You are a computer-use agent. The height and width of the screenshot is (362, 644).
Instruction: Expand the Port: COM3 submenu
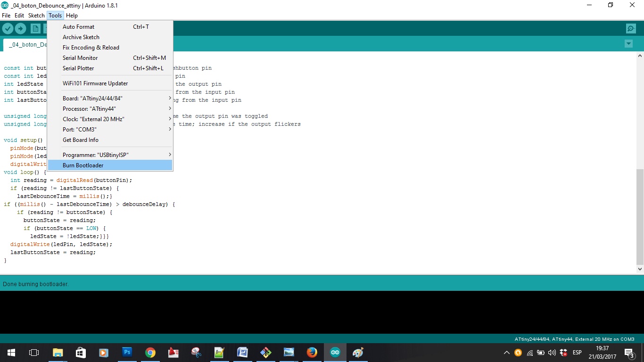click(x=110, y=130)
